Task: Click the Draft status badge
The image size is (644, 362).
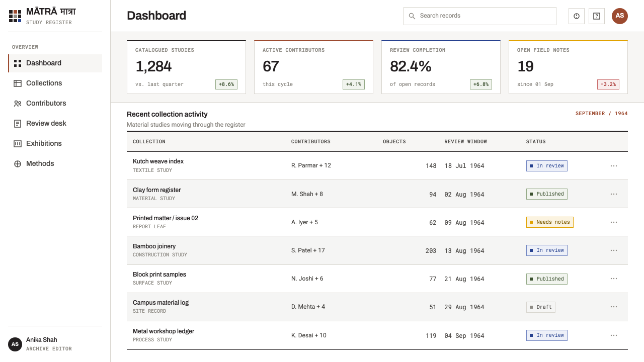Action: pos(541,307)
